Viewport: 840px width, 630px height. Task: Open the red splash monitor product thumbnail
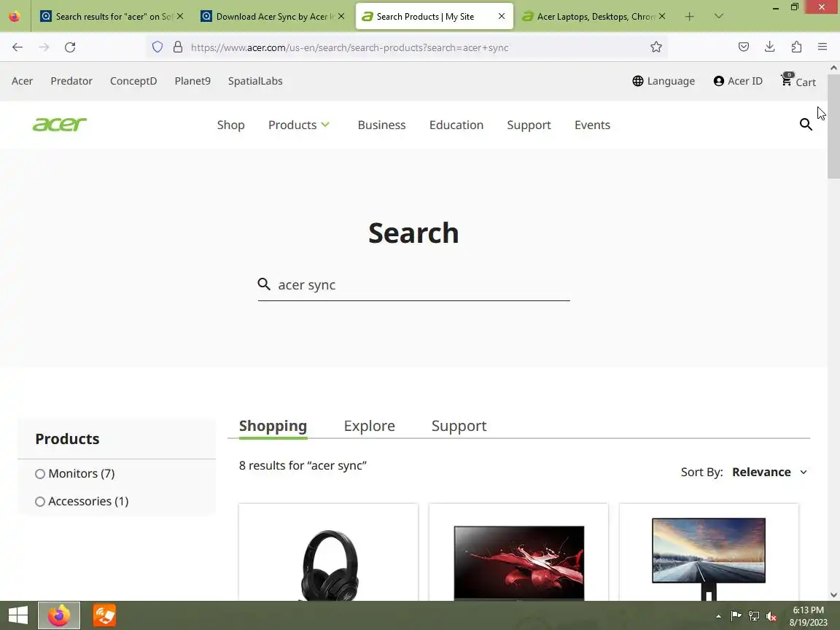pyautogui.click(x=519, y=562)
